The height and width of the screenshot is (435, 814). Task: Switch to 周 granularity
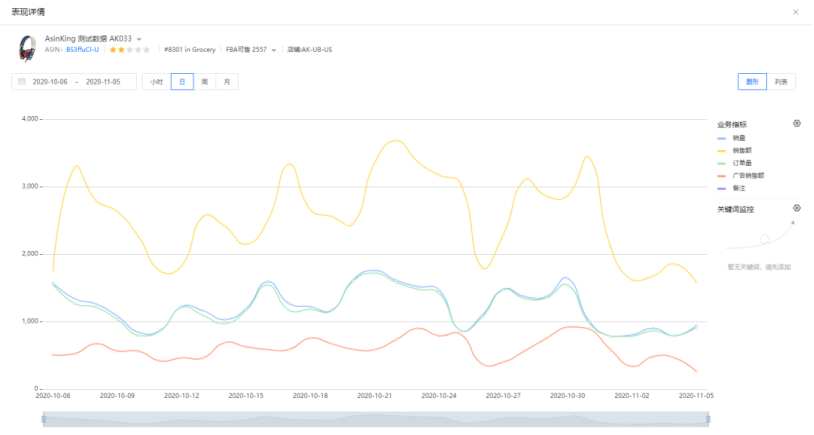pyautogui.click(x=205, y=81)
